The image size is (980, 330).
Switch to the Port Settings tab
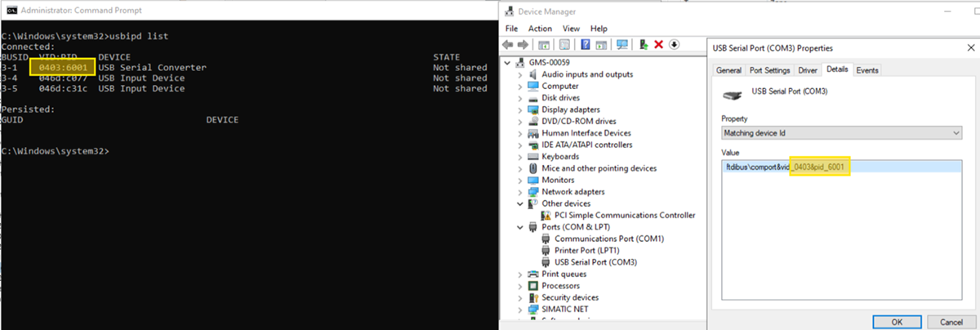click(x=769, y=70)
